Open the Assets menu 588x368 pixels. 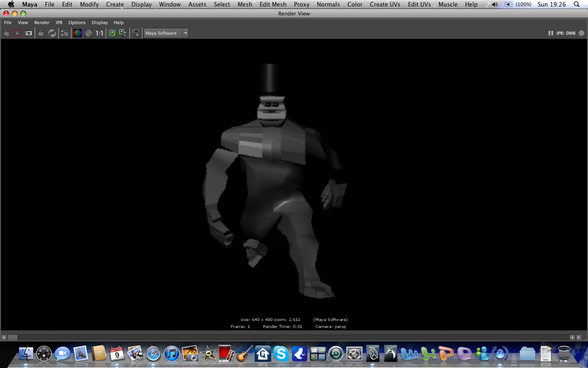[x=197, y=4]
